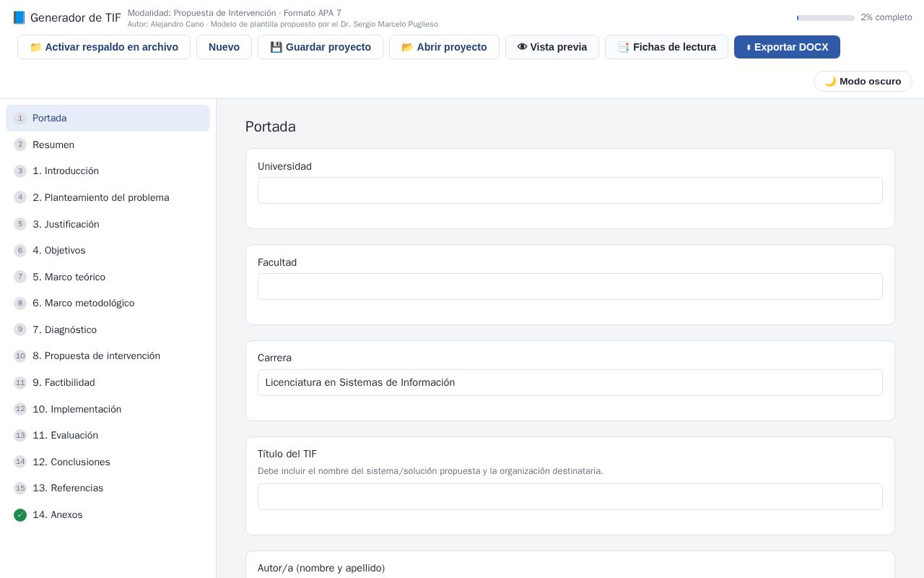The width and height of the screenshot is (924, 578).
Task: Go to 7. Diagnóstico
Action: pos(108,329)
